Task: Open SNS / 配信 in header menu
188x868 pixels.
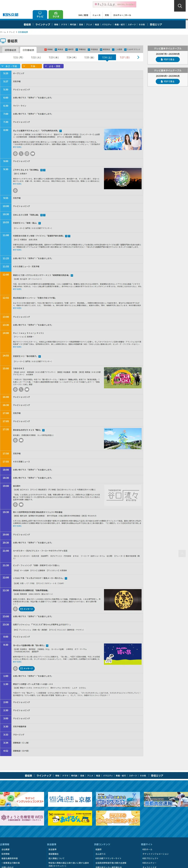Action: 83,15
